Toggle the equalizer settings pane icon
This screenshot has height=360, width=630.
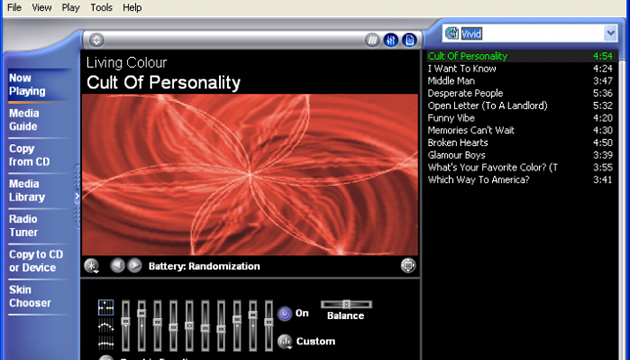point(391,40)
